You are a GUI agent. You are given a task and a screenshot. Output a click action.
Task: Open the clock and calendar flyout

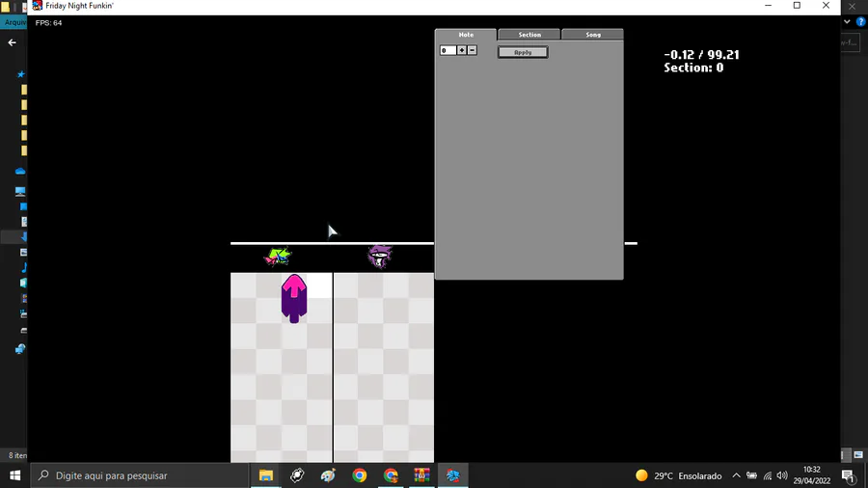[x=811, y=475]
